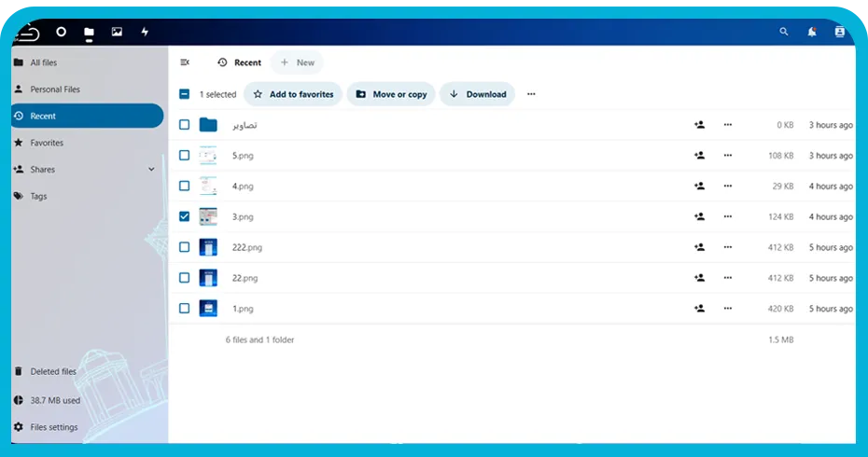The image size is (868, 457).
Task: Open the 22.png thumbnail
Action: tap(208, 278)
